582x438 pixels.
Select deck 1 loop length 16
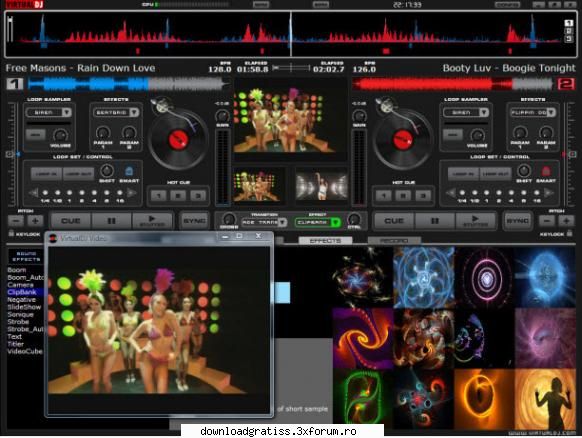click(120, 193)
